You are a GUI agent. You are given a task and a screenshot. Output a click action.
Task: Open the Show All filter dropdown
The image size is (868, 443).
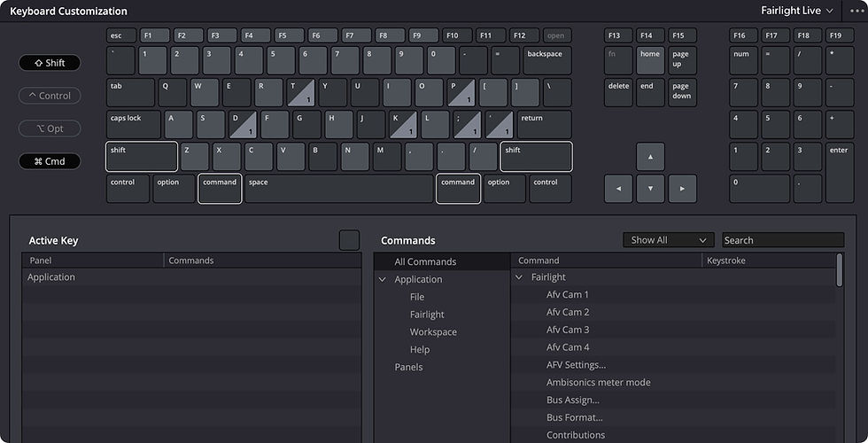668,240
